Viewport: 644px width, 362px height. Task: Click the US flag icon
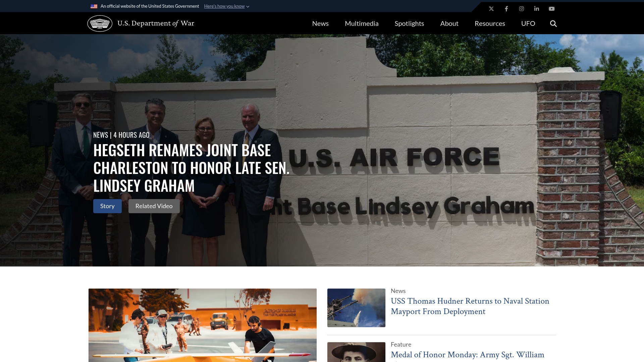[x=94, y=6]
